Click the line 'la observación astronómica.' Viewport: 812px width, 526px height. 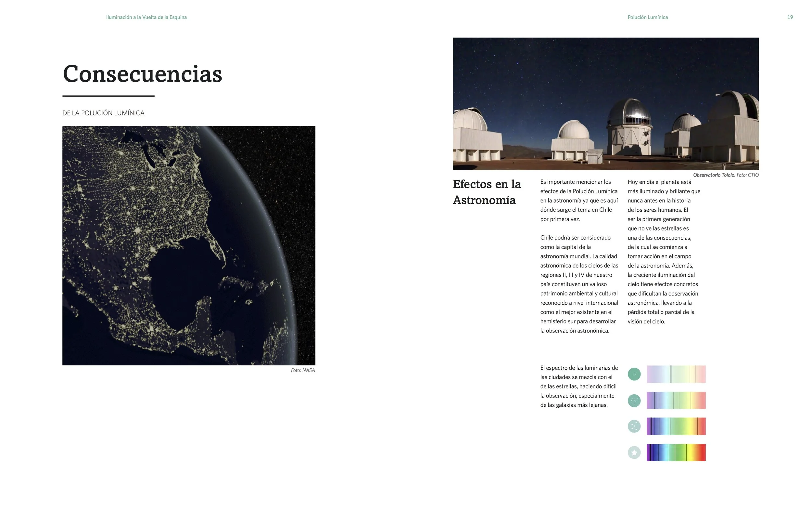coord(575,331)
